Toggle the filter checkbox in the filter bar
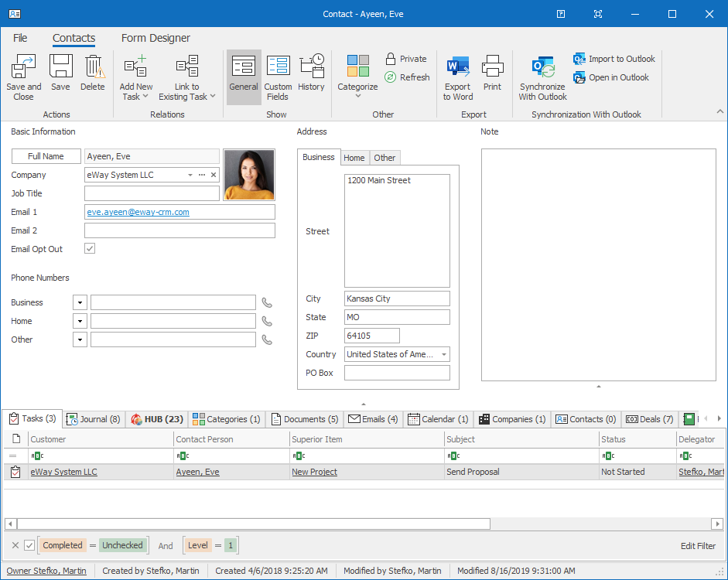The image size is (728, 580). [29, 545]
